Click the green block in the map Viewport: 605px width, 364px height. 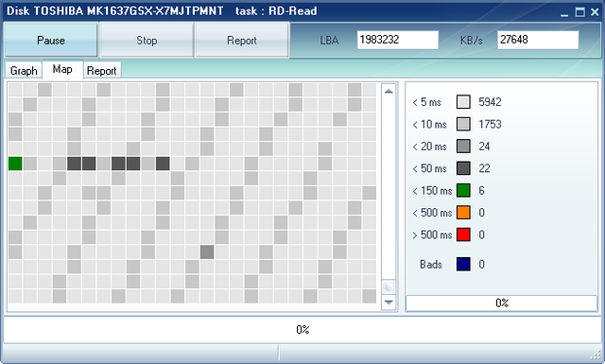[x=15, y=164]
